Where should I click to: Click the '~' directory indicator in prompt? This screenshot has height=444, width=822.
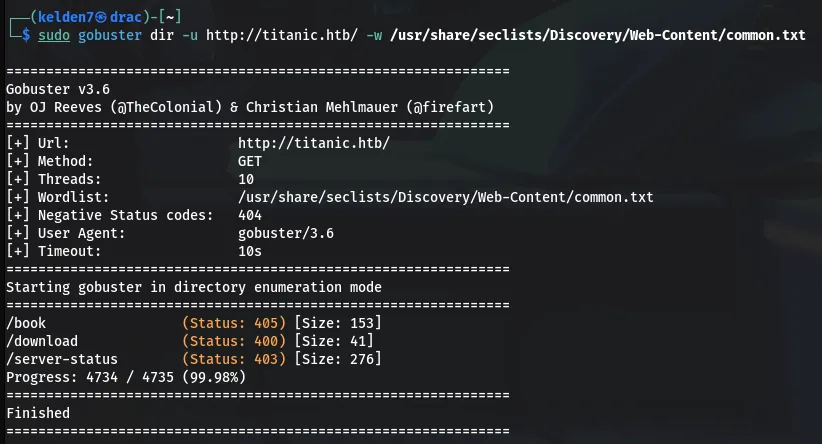[x=169, y=17]
